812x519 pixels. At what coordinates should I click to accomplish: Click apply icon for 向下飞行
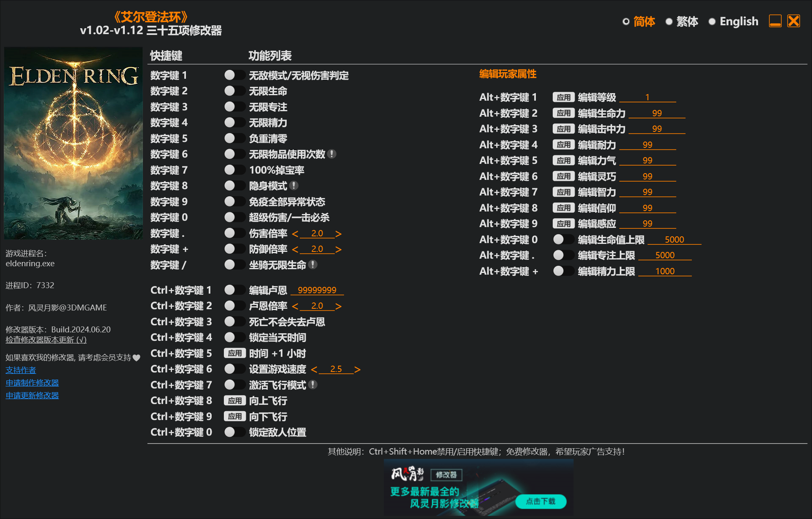233,417
